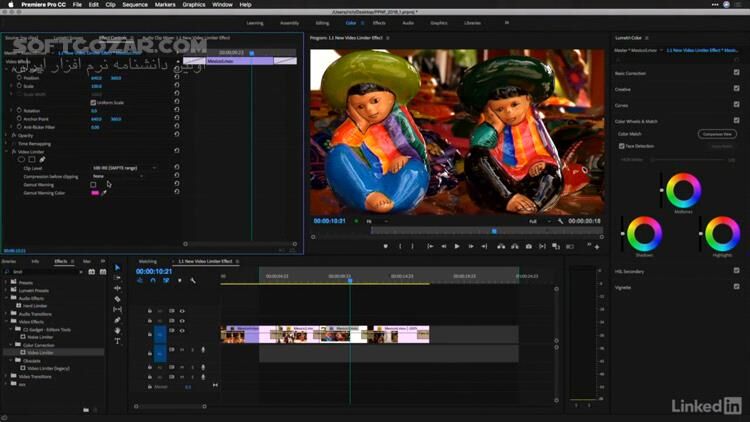Reset the Position parameter
The height and width of the screenshot is (422, 750).
(176, 77)
